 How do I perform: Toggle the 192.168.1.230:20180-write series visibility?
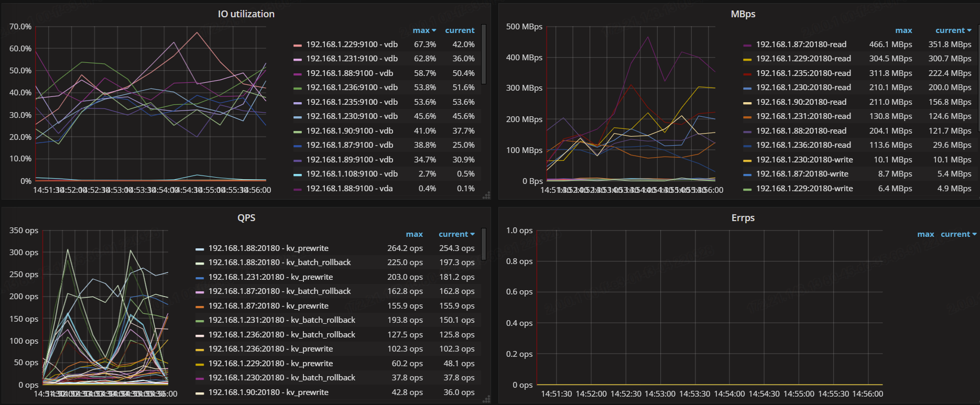point(804,160)
